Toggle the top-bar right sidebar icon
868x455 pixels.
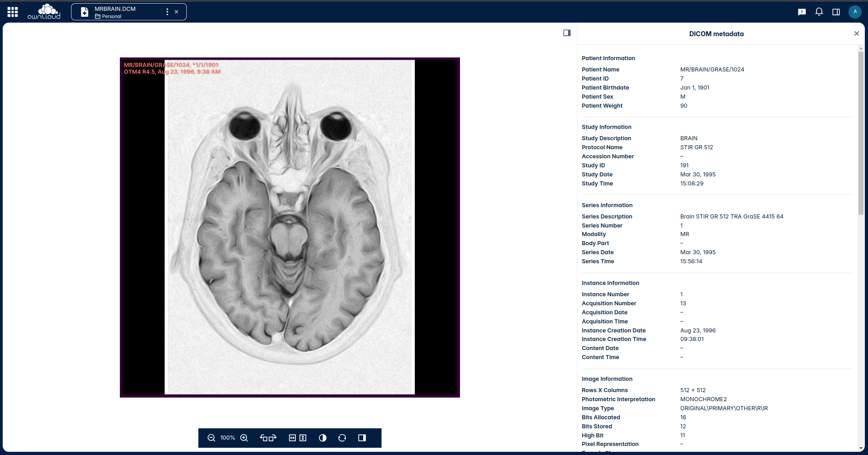[x=836, y=12]
